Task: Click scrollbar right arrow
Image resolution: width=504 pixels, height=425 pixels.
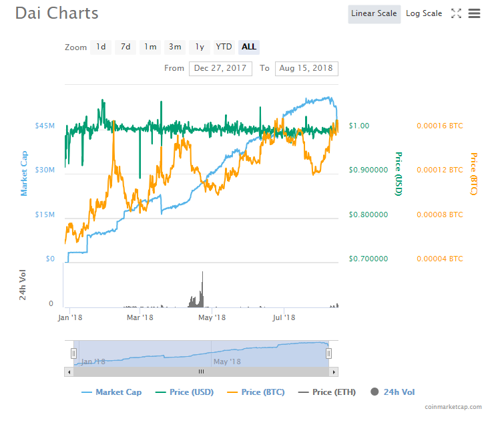Action: 334,372
